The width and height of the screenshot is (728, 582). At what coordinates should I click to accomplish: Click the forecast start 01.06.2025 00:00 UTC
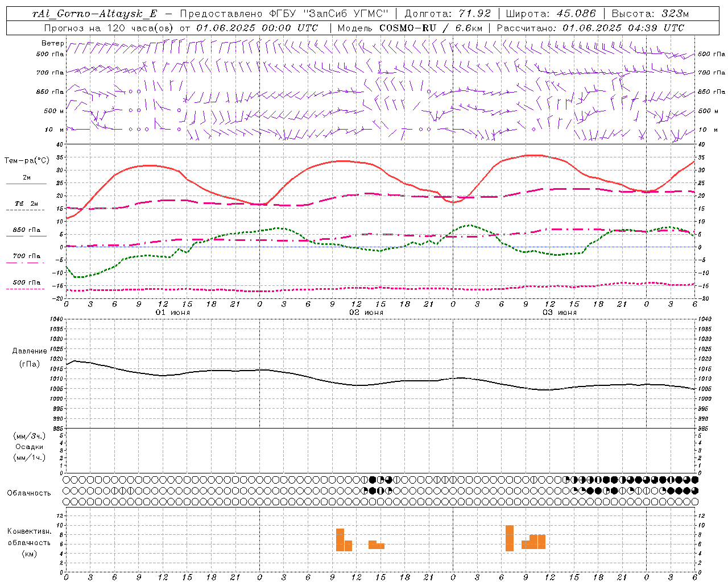257,27
